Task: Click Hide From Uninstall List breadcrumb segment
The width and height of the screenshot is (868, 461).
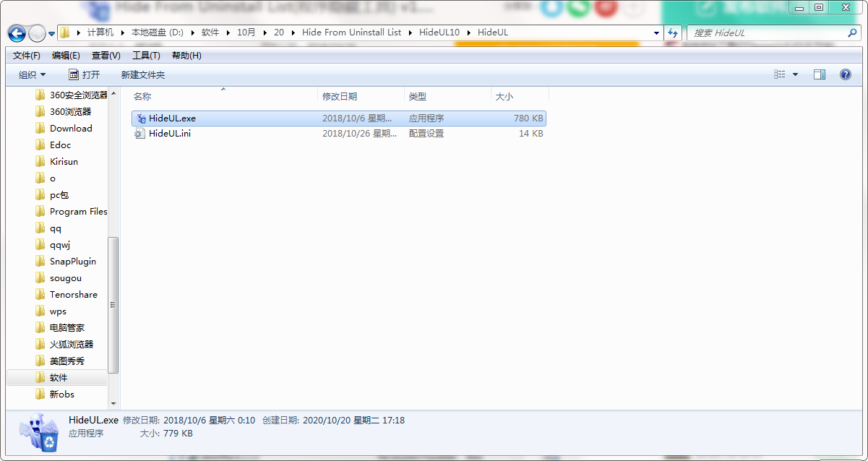Action: pyautogui.click(x=352, y=33)
